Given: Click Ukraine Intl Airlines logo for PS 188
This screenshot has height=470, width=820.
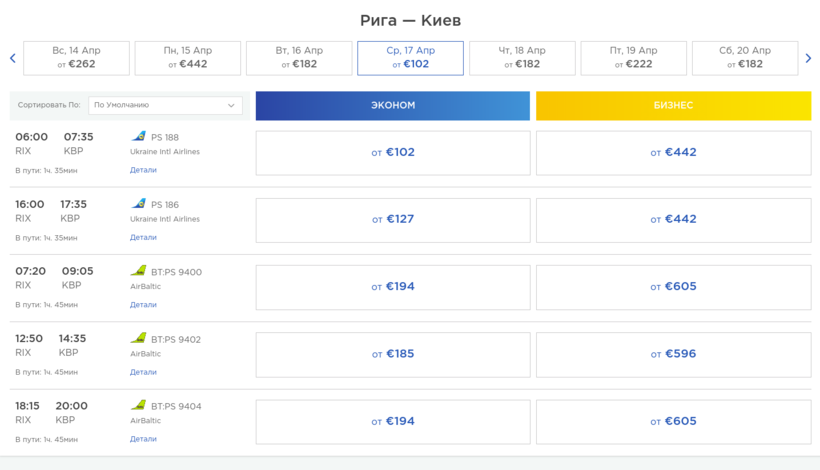Looking at the screenshot, I should click(139, 137).
